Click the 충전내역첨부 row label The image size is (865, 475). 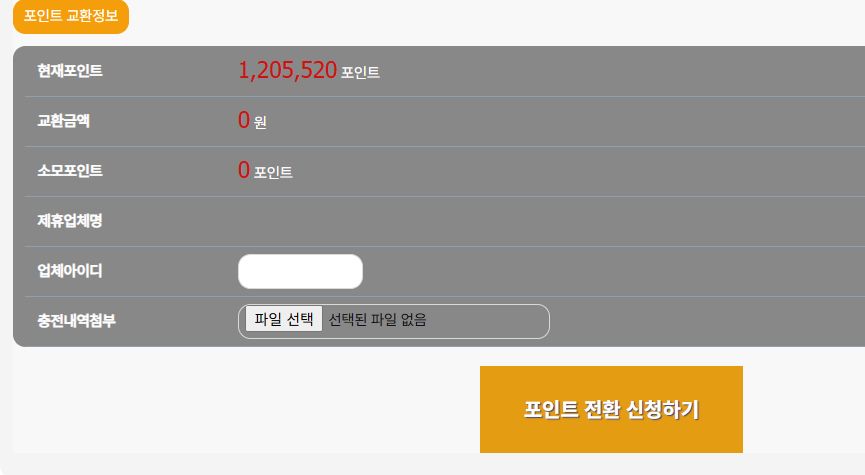click(77, 321)
